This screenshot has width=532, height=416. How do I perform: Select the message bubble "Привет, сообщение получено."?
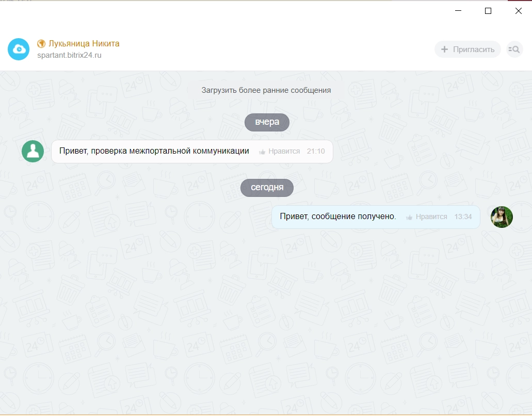click(337, 216)
